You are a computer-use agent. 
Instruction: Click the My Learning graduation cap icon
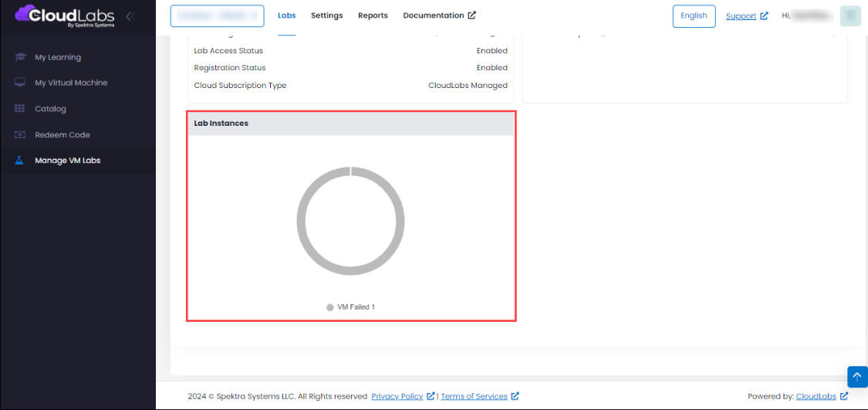point(21,57)
